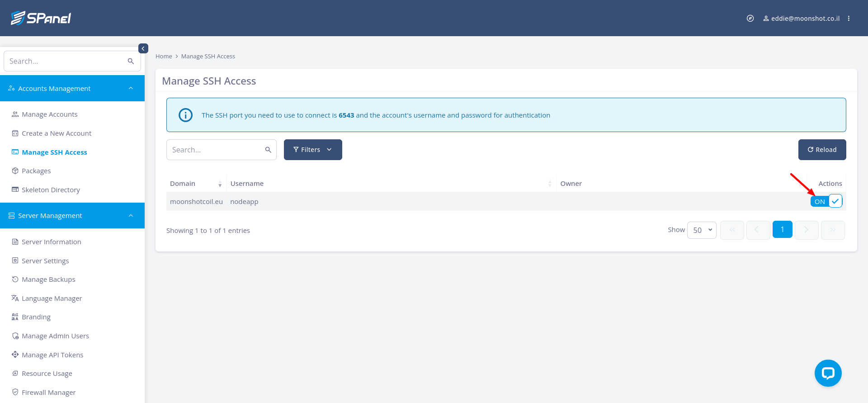Click the info icon in SSH notice
This screenshot has width=868, height=403.
point(185,115)
